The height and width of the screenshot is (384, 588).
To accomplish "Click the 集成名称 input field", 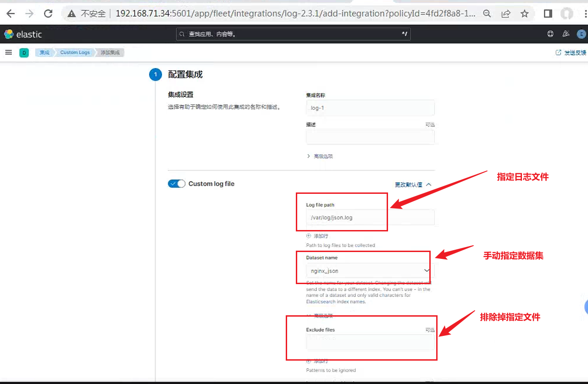I will pos(370,108).
